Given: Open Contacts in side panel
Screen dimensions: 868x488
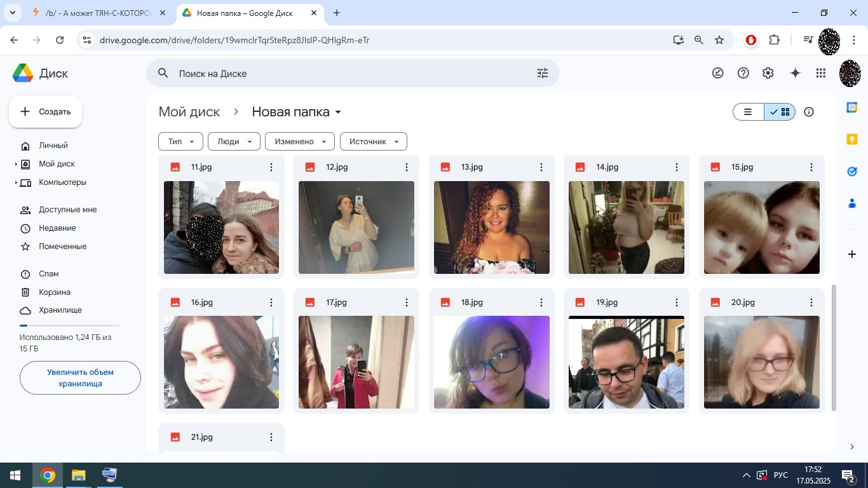Looking at the screenshot, I should pos(852,203).
